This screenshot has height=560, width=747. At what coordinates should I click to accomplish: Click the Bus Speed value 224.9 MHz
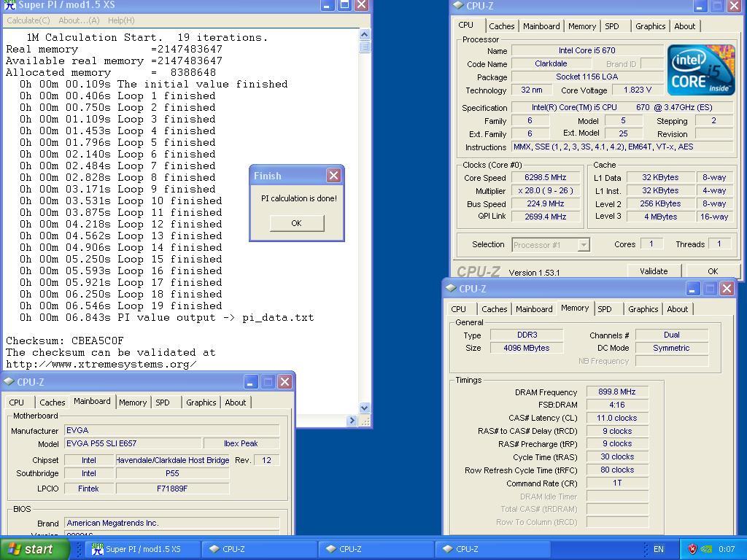[x=546, y=203]
